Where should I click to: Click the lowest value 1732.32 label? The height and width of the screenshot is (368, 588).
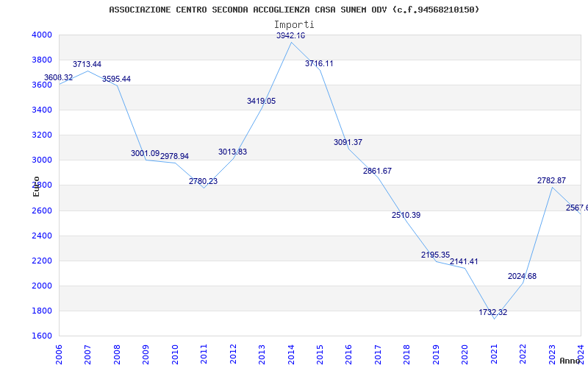492,312
